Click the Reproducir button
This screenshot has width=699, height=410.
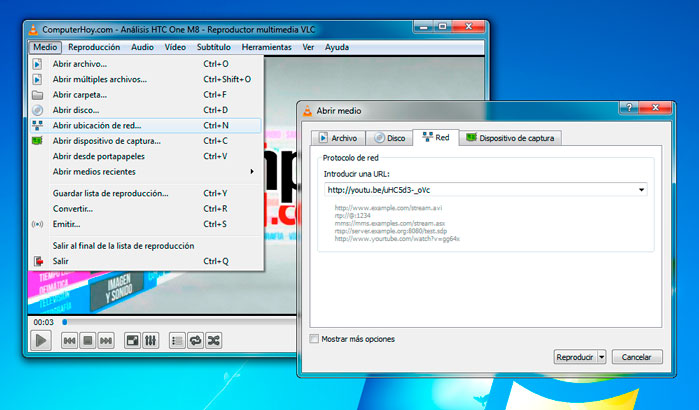pos(575,357)
